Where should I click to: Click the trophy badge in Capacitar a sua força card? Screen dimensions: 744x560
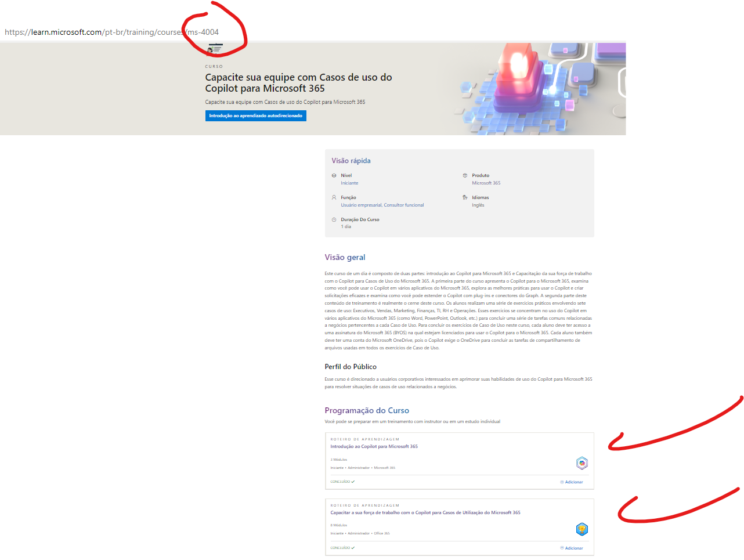pyautogui.click(x=582, y=529)
